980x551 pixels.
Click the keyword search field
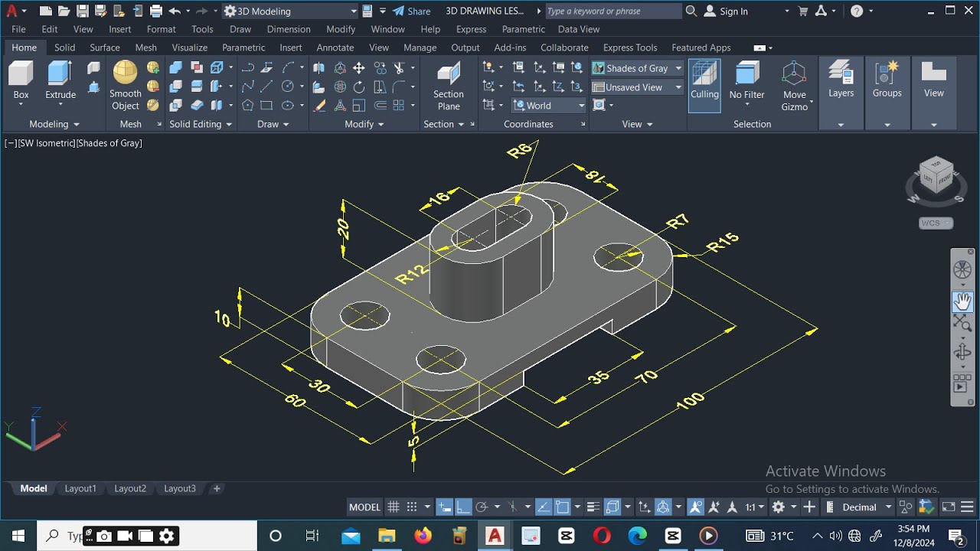tap(612, 11)
